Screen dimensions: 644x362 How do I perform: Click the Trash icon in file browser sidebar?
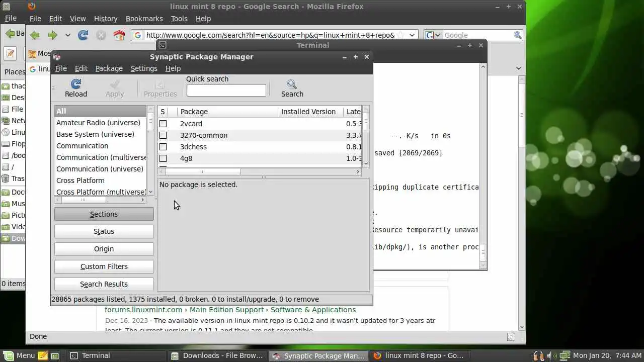click(x=6, y=178)
